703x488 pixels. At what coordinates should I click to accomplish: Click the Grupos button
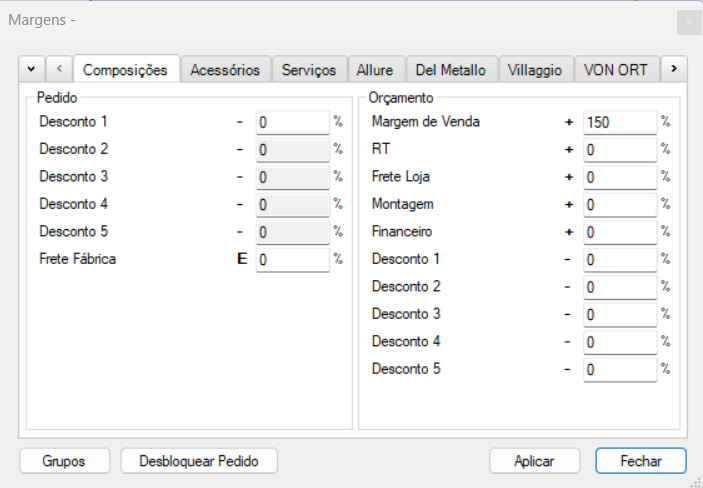point(63,461)
